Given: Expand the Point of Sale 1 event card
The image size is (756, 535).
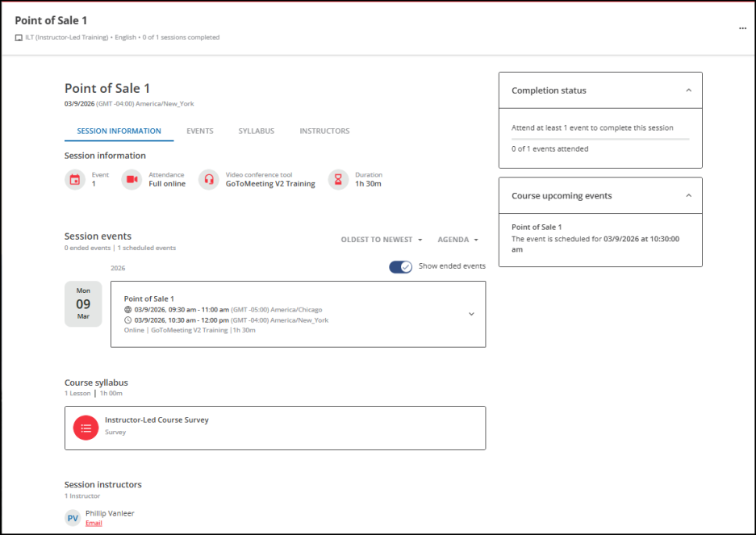Looking at the screenshot, I should coord(471,314).
